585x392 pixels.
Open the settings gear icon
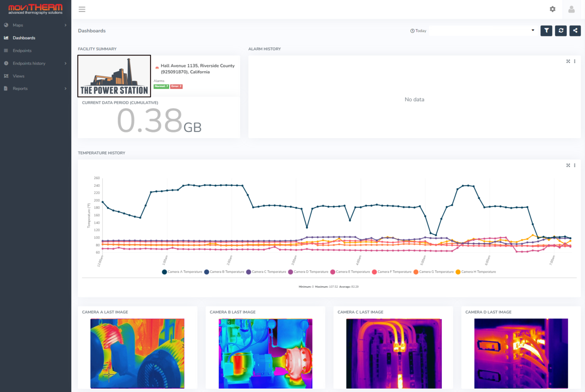point(552,9)
